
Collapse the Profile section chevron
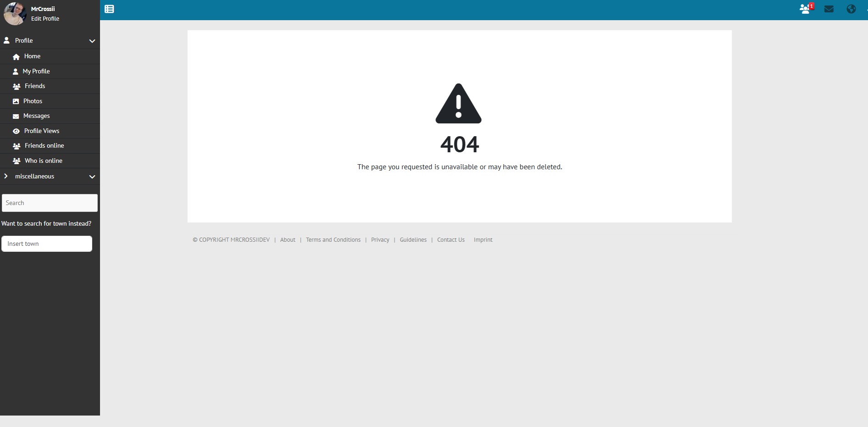92,41
